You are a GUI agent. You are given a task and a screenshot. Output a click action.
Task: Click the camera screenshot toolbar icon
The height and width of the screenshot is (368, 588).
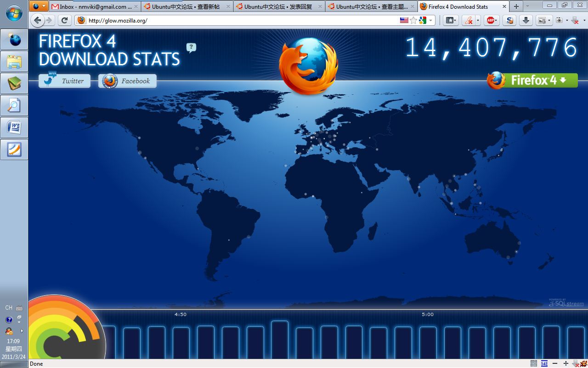pyautogui.click(x=559, y=20)
